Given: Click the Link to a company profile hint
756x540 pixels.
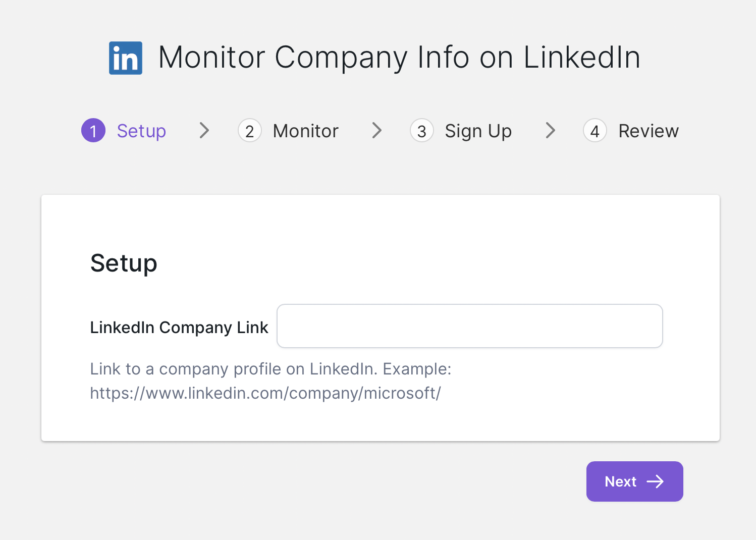Looking at the screenshot, I should 271,369.
